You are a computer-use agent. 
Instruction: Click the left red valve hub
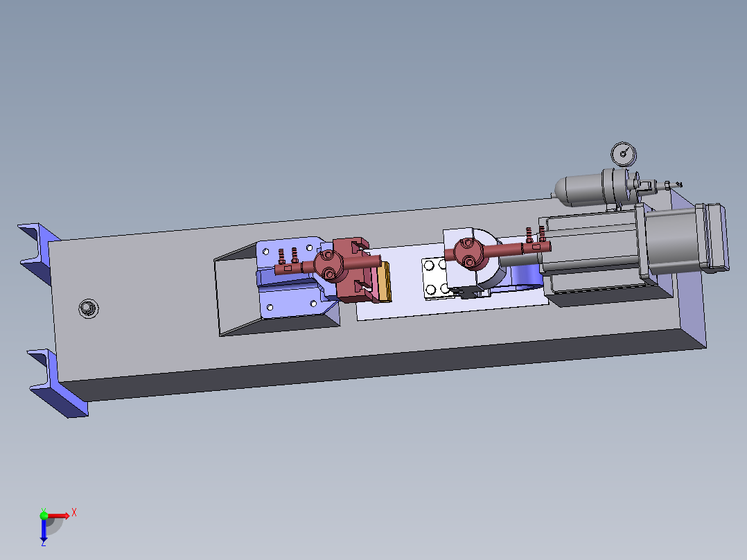click(x=328, y=265)
